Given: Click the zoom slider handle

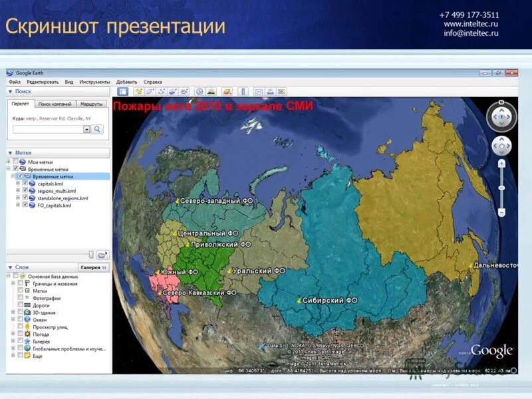Looking at the screenshot, I should pos(501,188).
